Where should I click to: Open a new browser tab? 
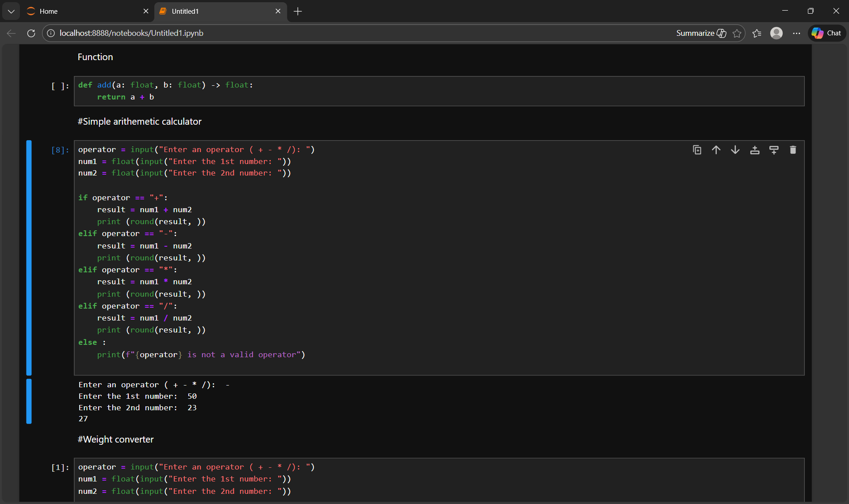[298, 11]
